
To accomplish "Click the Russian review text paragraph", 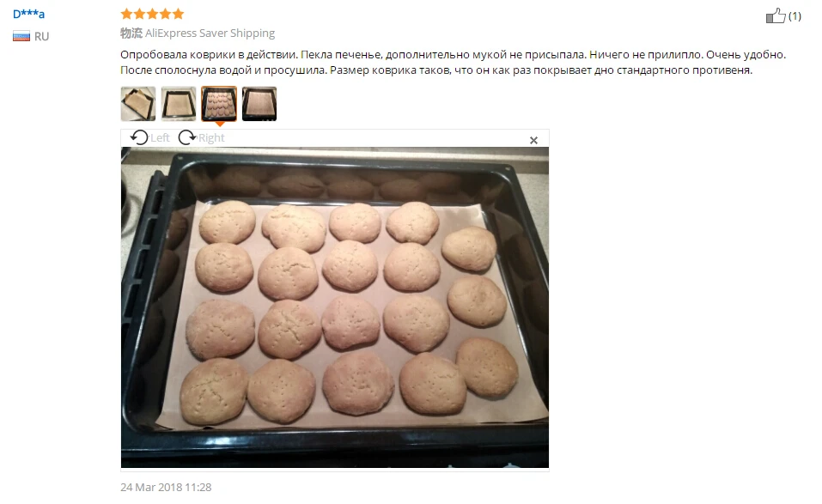I will click(x=453, y=63).
